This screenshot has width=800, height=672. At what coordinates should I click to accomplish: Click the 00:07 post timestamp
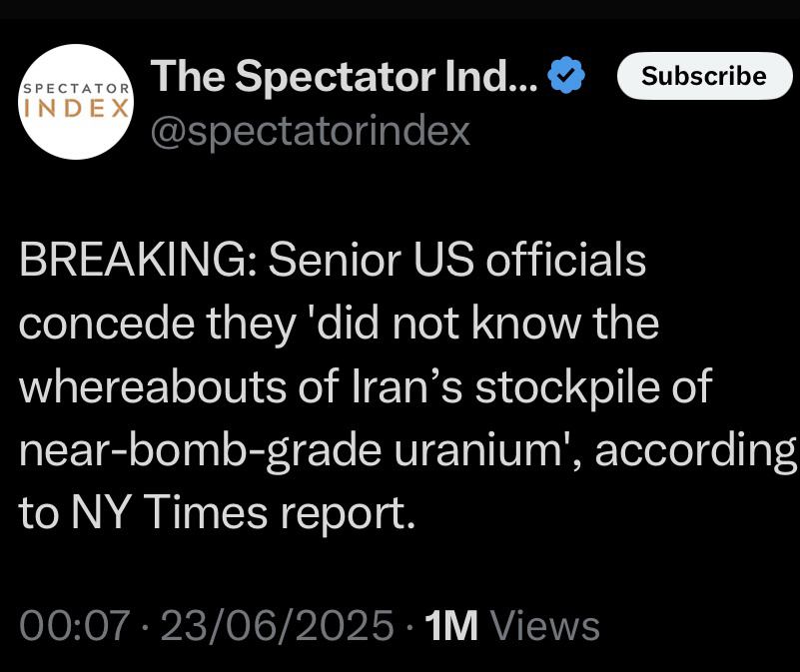pos(75,626)
